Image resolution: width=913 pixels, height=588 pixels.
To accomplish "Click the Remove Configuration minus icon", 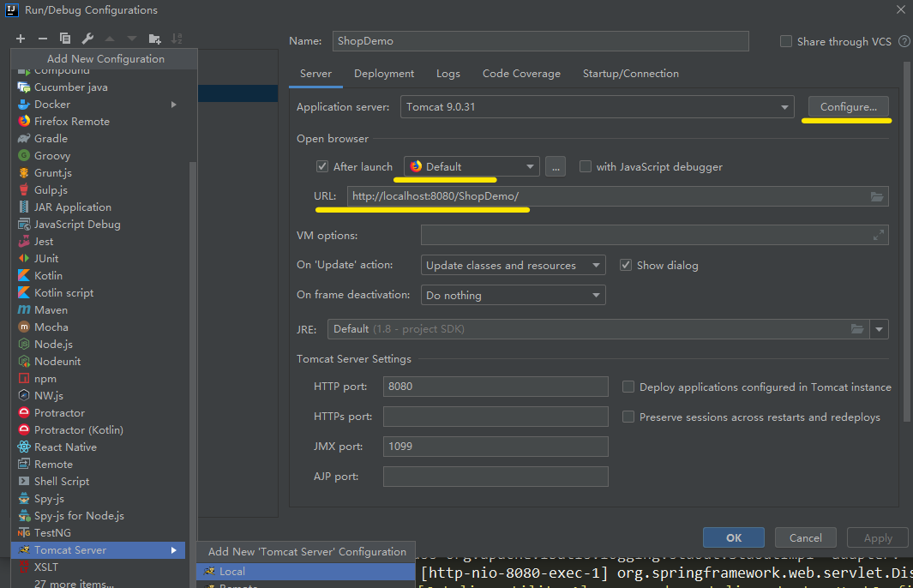I will (x=43, y=39).
